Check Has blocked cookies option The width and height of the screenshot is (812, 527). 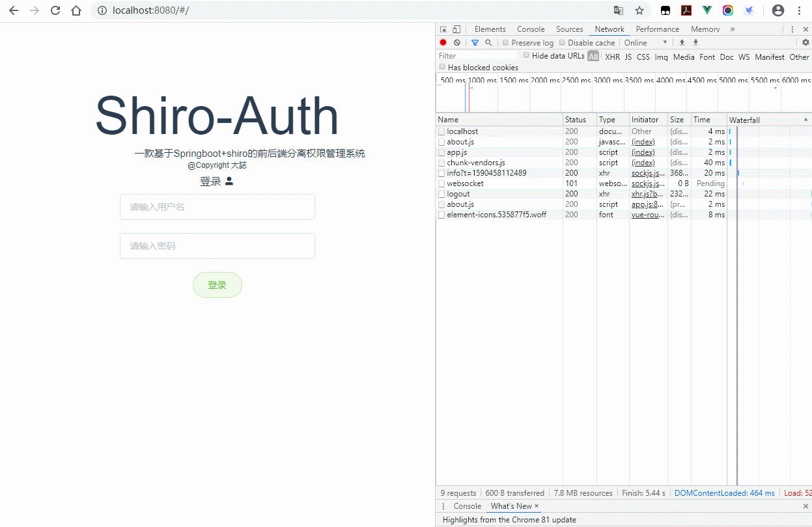point(442,67)
